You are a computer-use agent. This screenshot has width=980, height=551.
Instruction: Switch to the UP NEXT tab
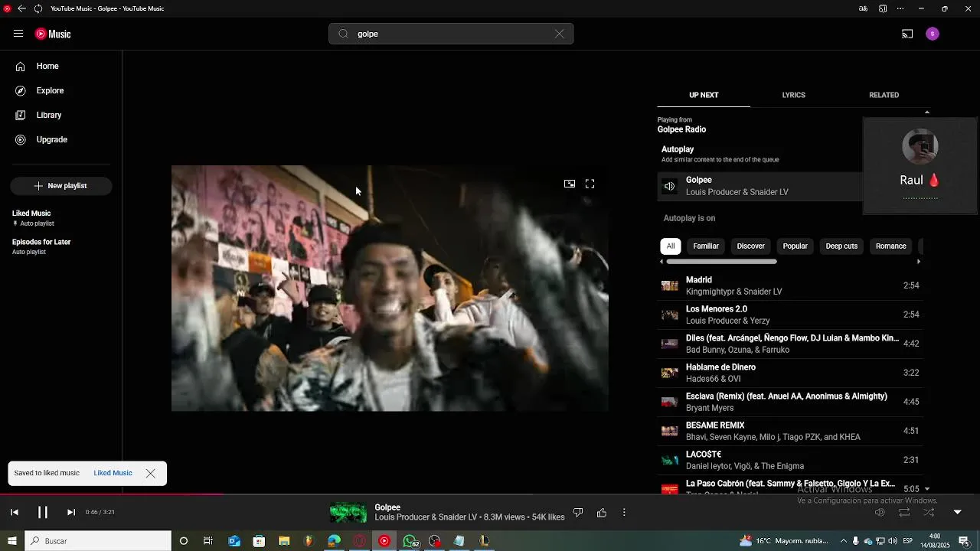coord(704,95)
